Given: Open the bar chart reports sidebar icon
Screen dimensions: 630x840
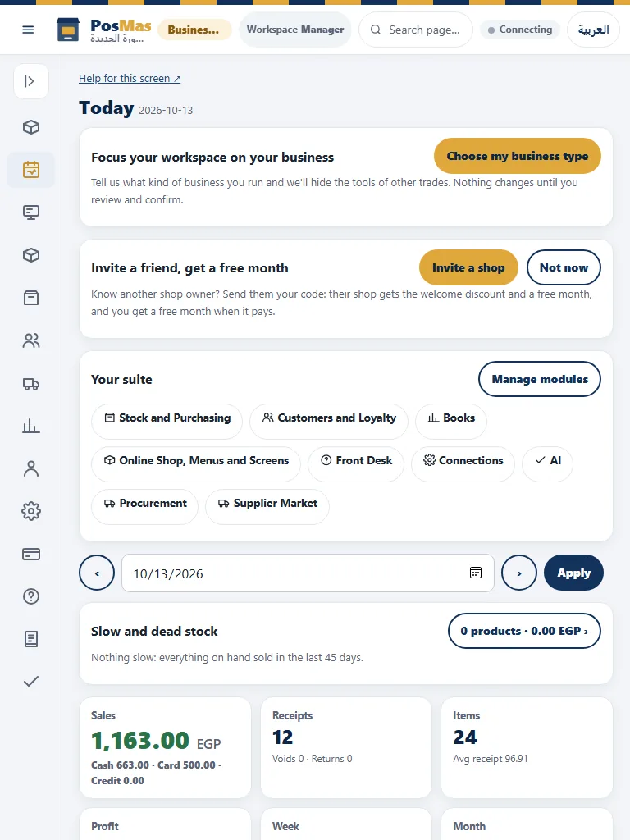Looking at the screenshot, I should point(31,427).
